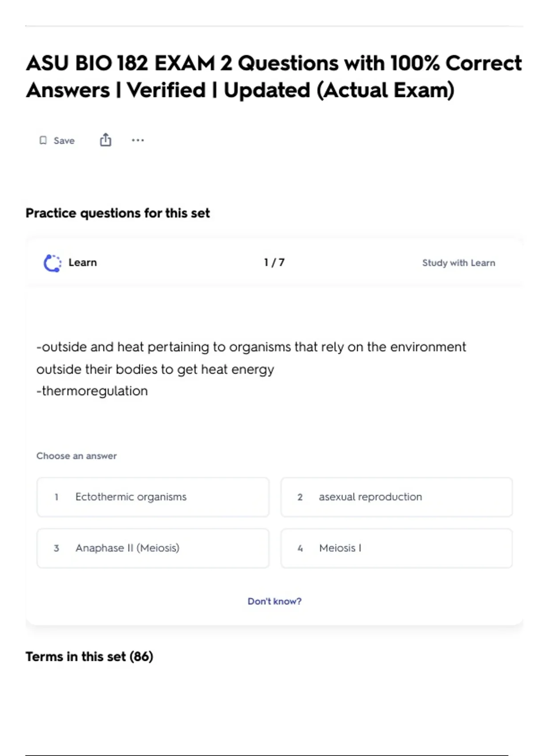Viewport: 534px width, 756px height.
Task: Click the circular Learn logo icon
Action: (x=53, y=263)
